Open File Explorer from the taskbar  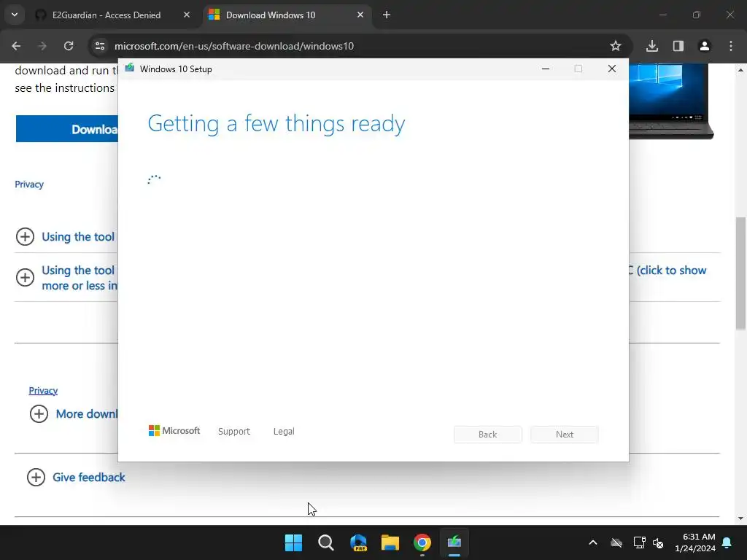pyautogui.click(x=390, y=542)
